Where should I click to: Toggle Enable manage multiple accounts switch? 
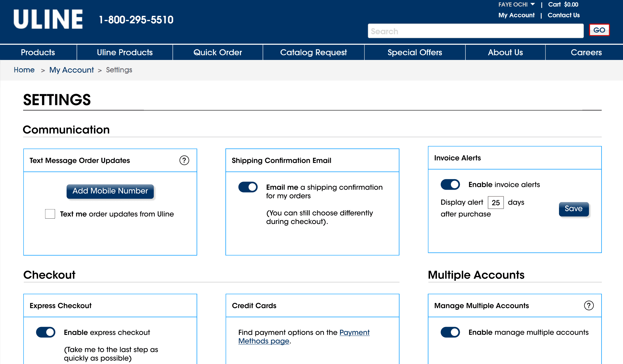450,332
